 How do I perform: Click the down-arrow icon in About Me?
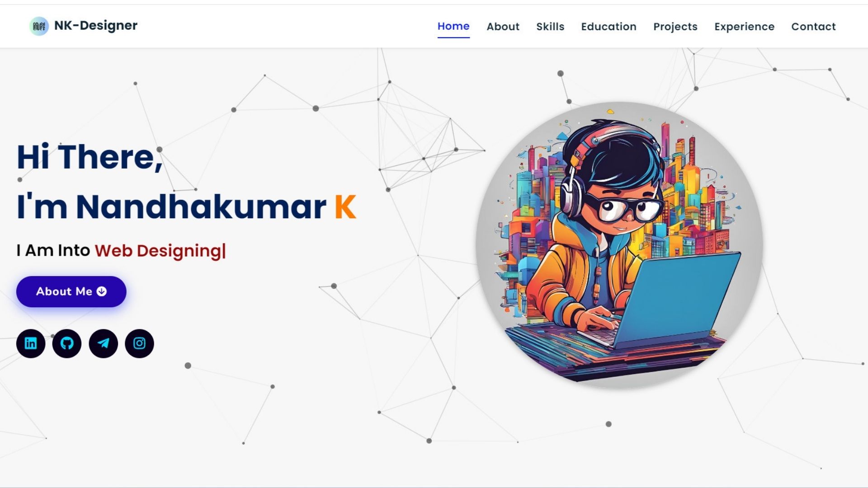(x=102, y=291)
